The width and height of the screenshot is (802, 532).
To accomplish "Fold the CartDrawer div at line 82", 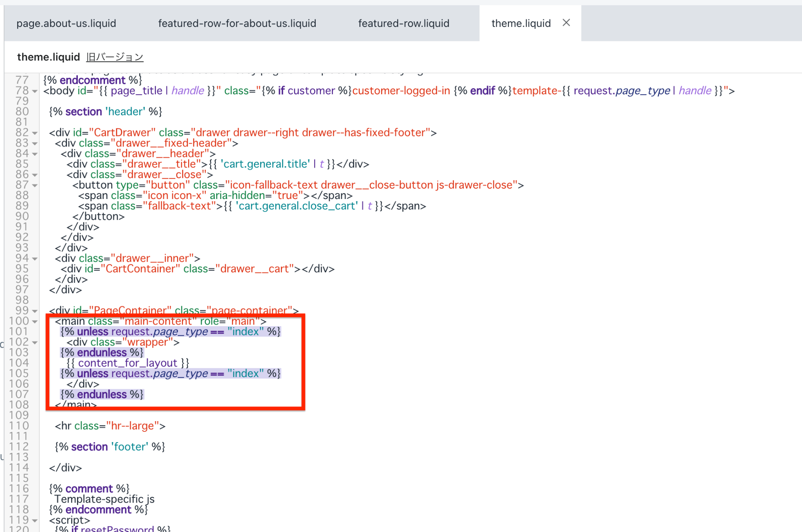I will click(x=35, y=133).
